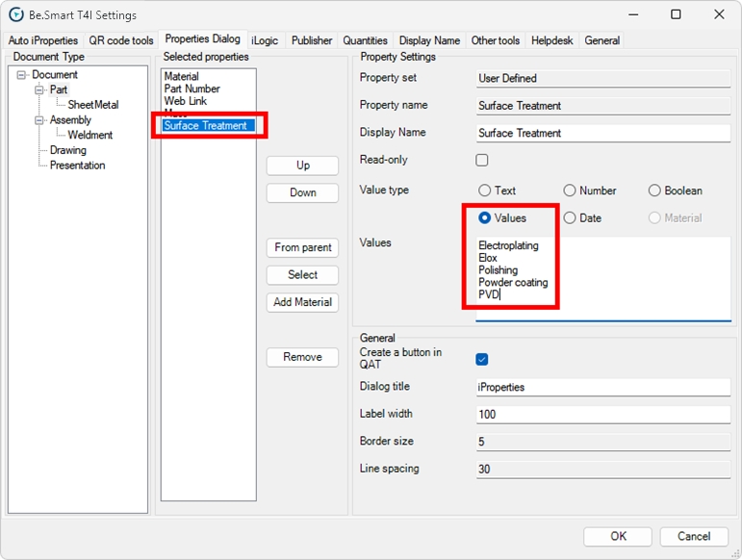The height and width of the screenshot is (560, 742).
Task: Click the Be.Smart T4I app icon in title bar
Action: 15,14
